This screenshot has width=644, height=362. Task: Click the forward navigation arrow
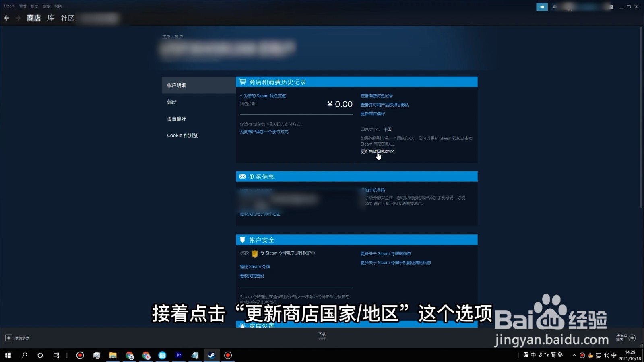tap(18, 18)
